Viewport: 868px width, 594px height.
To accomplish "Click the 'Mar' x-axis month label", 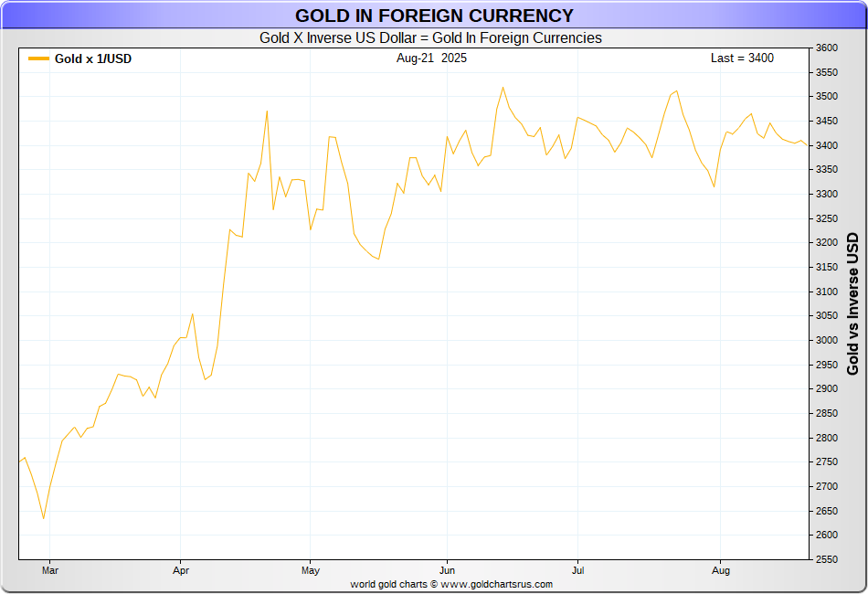I will (x=50, y=570).
